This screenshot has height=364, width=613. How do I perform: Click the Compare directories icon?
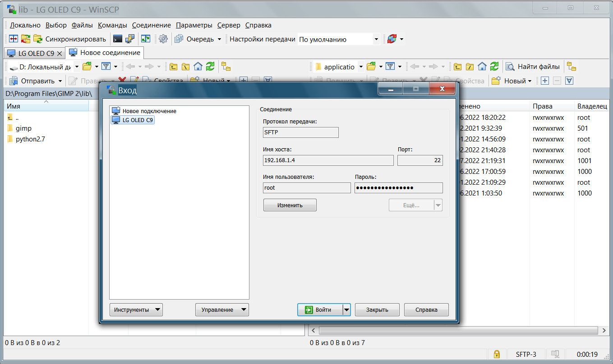(14, 39)
